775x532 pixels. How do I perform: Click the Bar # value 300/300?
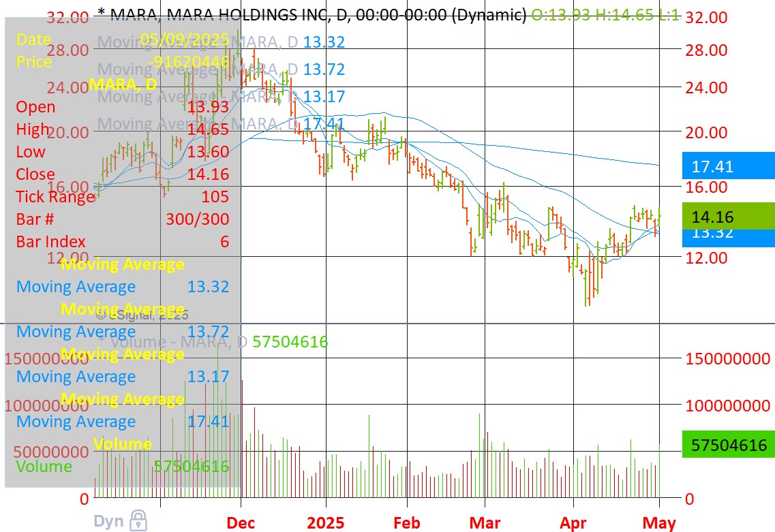pos(197,219)
